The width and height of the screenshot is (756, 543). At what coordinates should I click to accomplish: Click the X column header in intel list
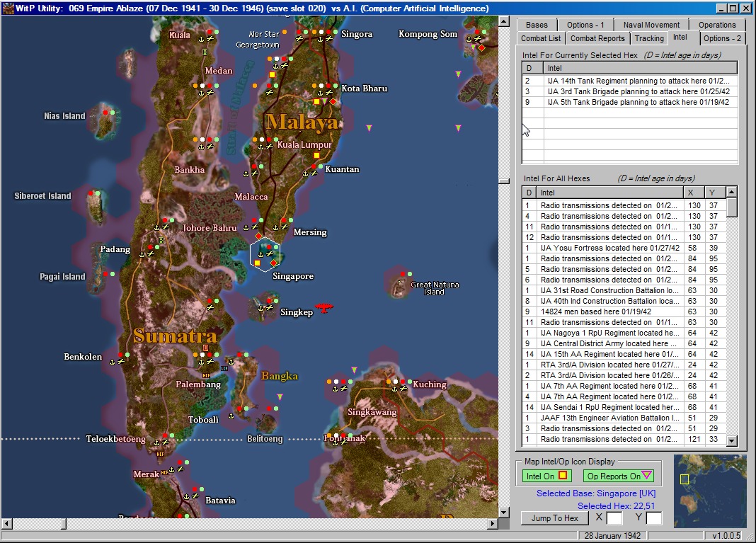694,193
